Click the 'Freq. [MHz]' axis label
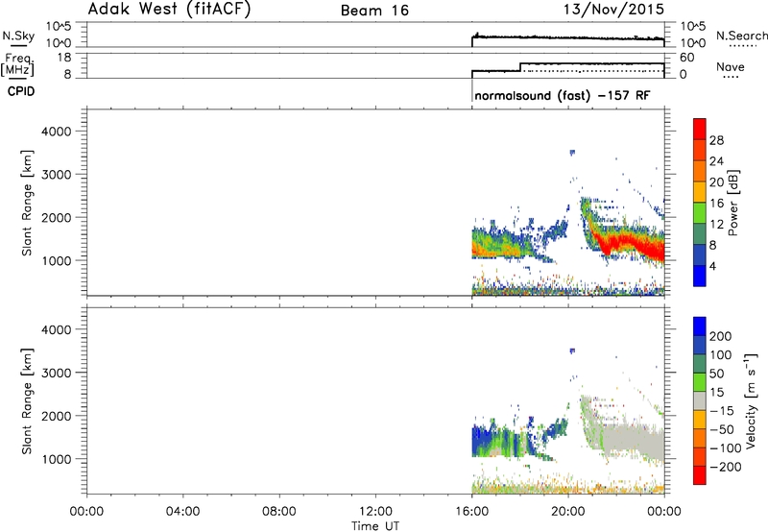The width and height of the screenshot is (768, 532). point(18,64)
